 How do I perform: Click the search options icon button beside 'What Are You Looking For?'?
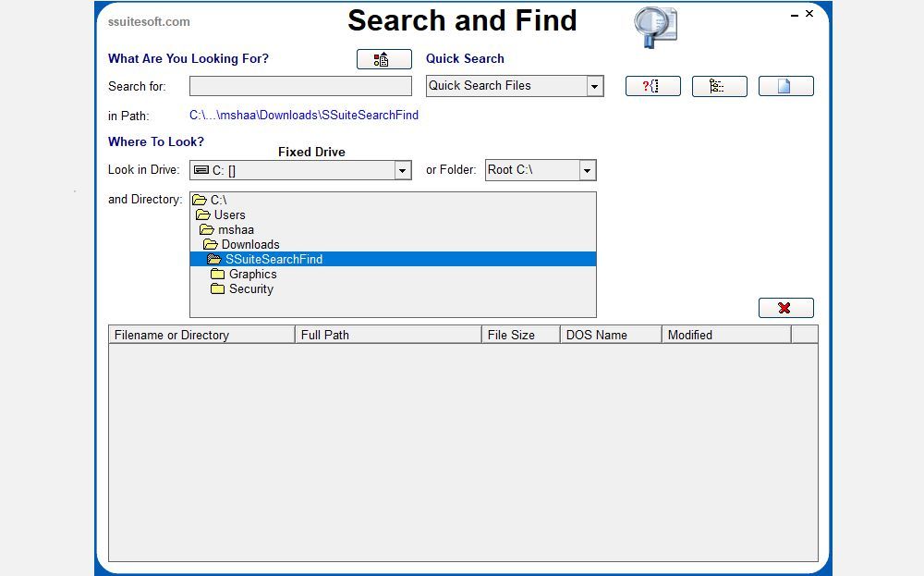click(383, 59)
